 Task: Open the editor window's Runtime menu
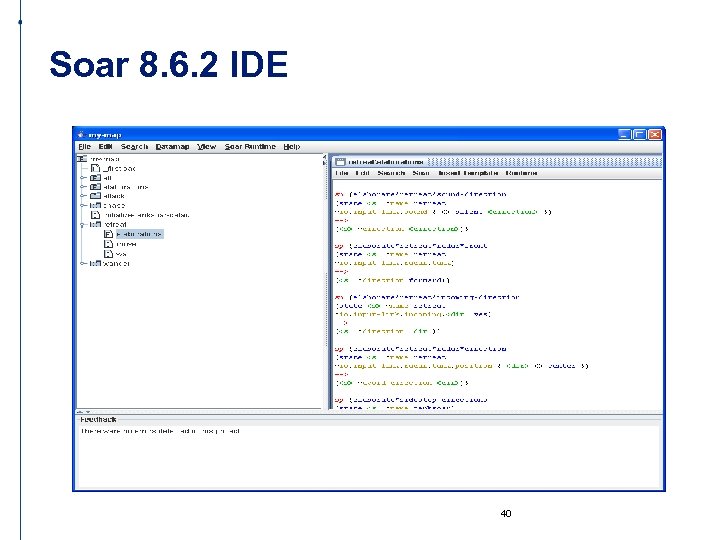(521, 173)
